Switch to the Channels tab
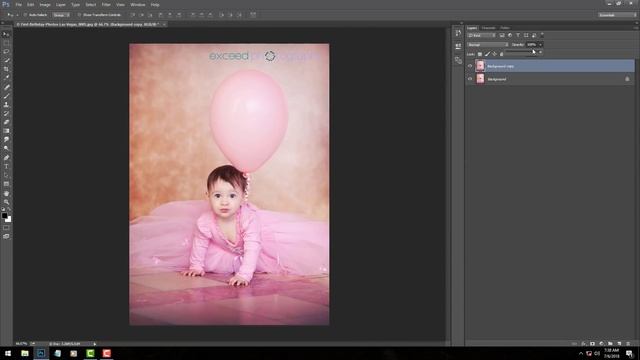640x360 pixels. (488, 28)
